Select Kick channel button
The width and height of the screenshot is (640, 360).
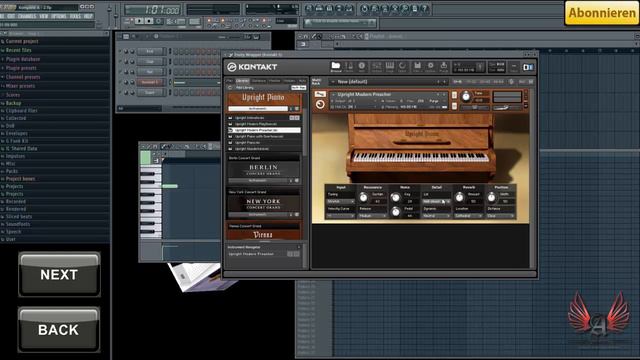pos(150,51)
